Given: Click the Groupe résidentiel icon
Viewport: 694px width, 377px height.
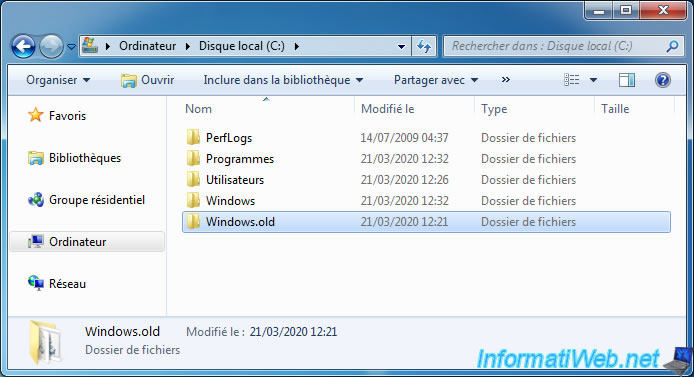Looking at the screenshot, I should pos(35,200).
